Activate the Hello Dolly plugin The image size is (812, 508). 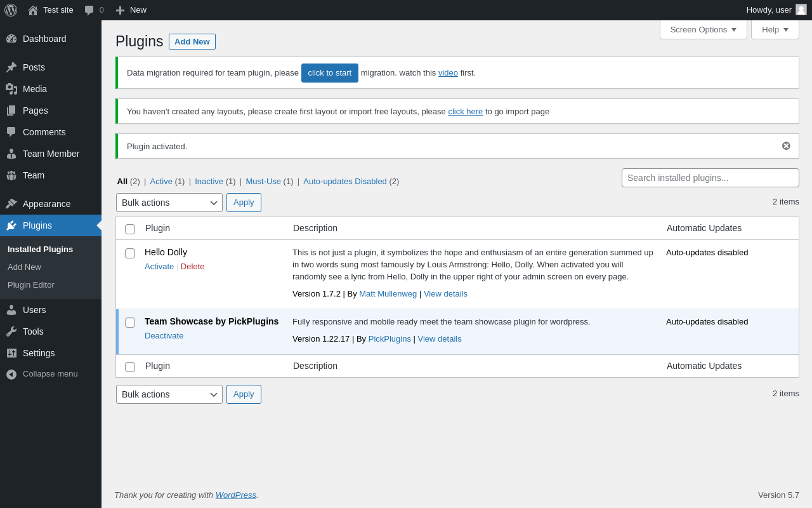[x=159, y=267]
